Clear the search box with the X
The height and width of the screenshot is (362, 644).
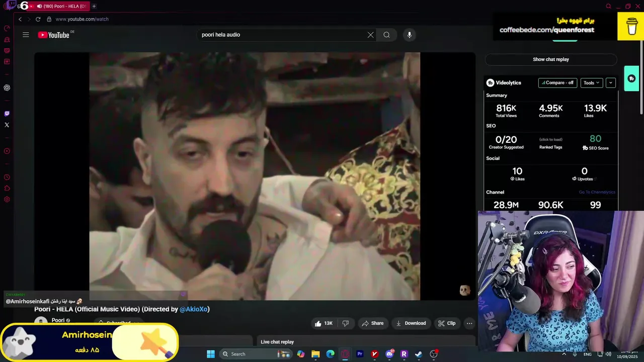(370, 35)
